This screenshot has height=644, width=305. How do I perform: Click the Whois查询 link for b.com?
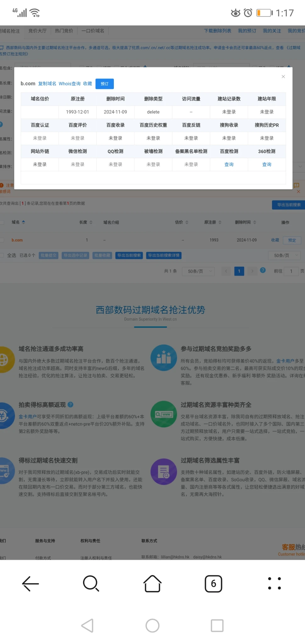[69, 84]
